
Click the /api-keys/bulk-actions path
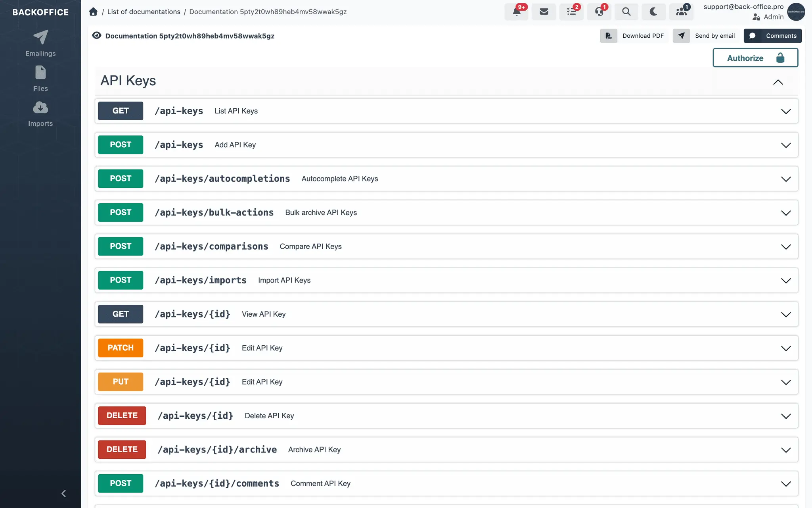point(214,212)
